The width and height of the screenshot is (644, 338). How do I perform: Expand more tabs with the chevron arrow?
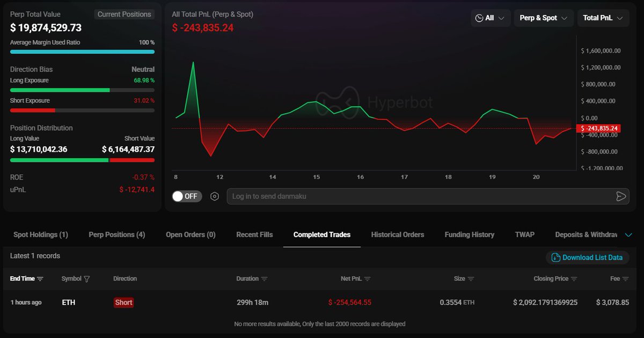tap(629, 235)
